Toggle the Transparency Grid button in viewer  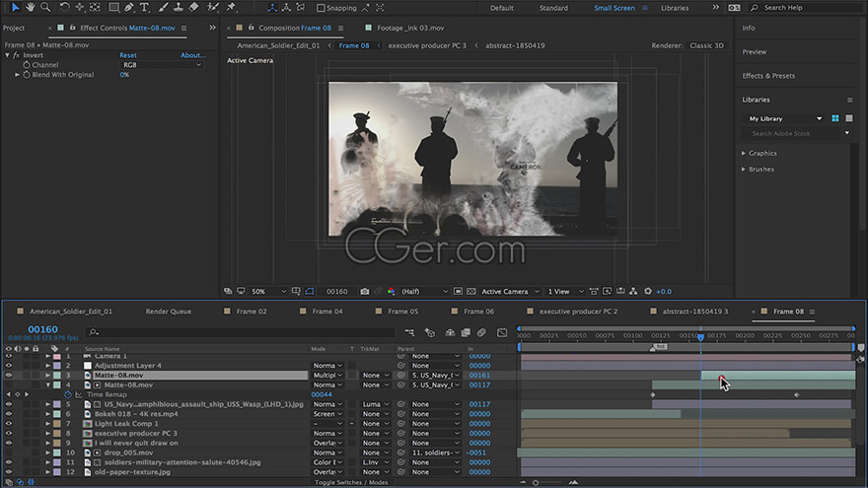click(471, 291)
